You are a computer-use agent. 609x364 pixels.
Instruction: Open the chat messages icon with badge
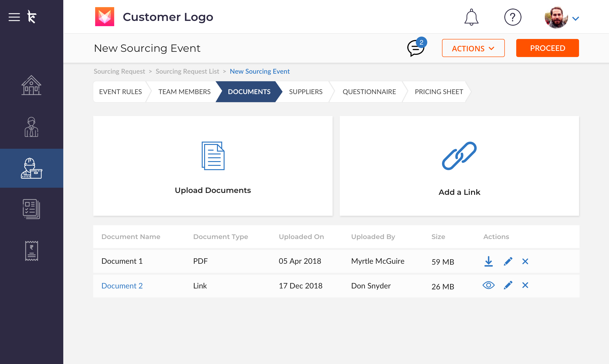point(416,48)
